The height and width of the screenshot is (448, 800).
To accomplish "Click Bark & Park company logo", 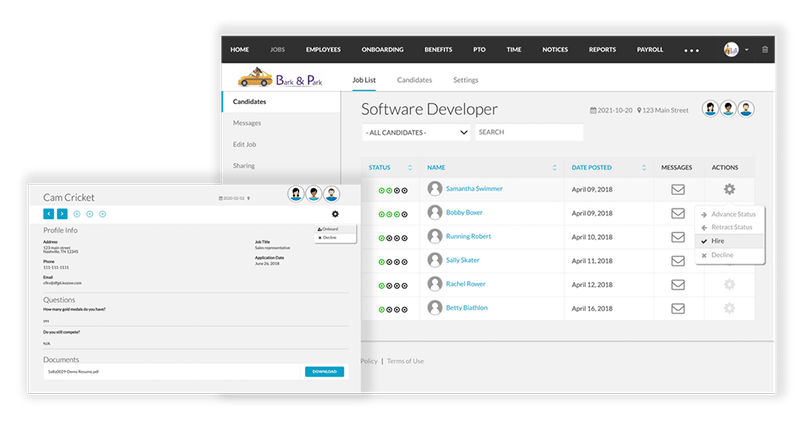I will point(280,80).
